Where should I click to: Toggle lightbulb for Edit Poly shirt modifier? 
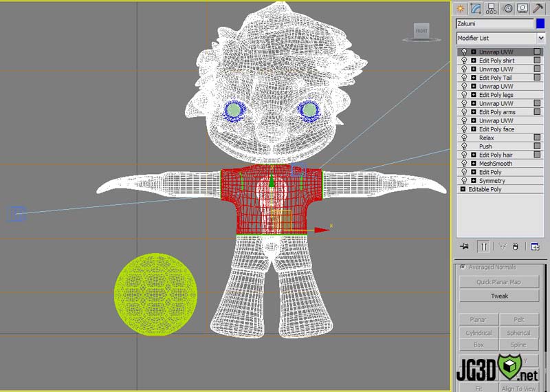(465, 61)
